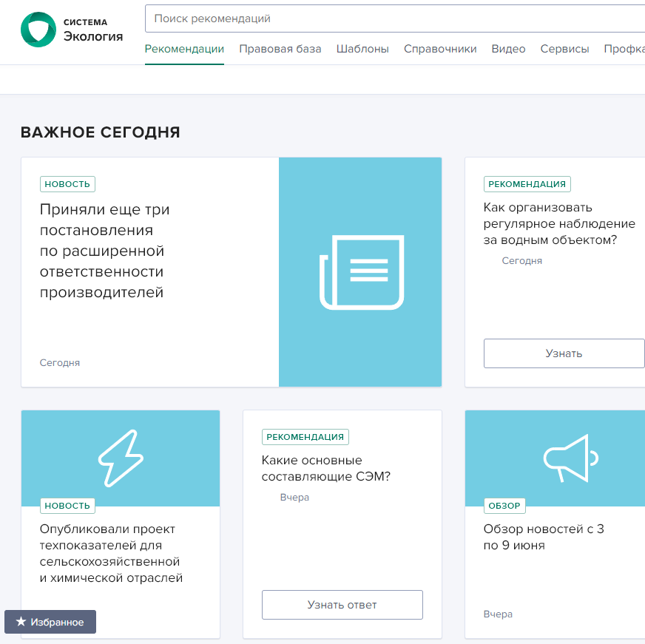Open news about три постановления
Viewport: 645px width, 644px height.
104,251
